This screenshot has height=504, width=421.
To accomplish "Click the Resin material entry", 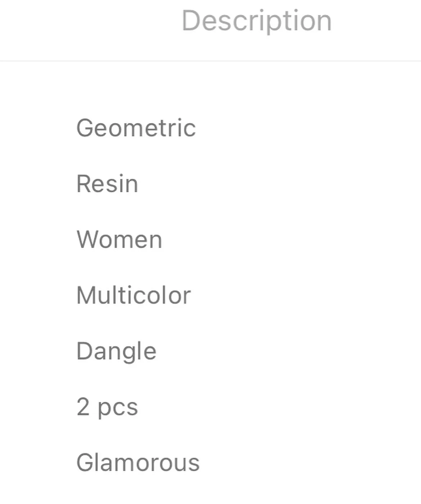I will pos(107,184).
